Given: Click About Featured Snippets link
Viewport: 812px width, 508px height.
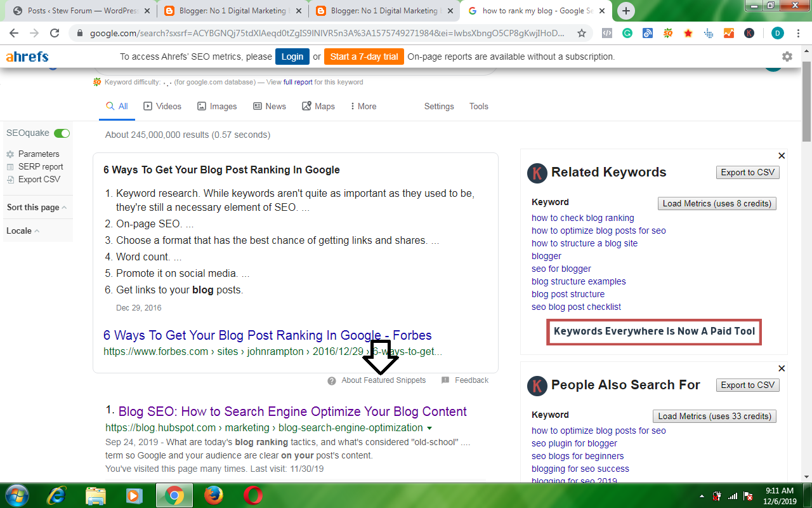Looking at the screenshot, I should [384, 380].
